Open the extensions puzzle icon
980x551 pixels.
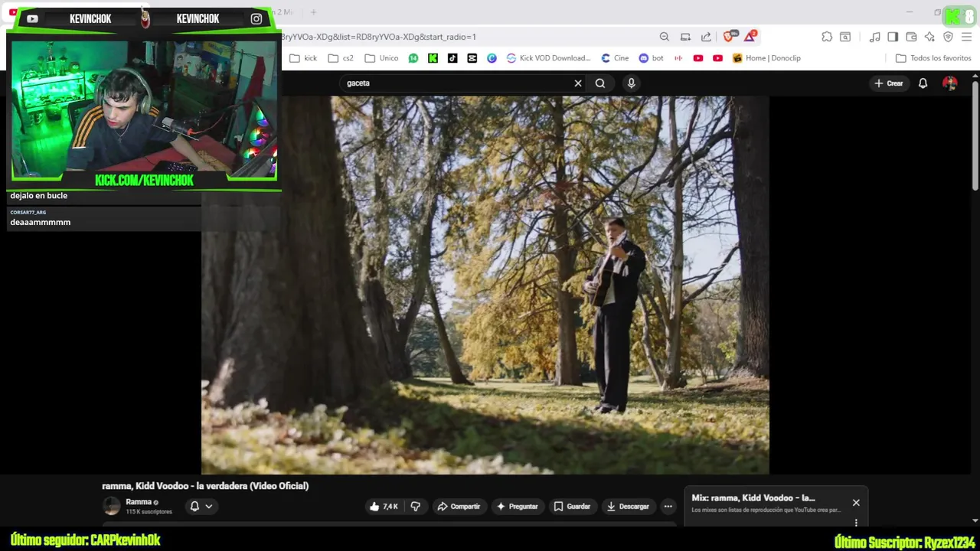pyautogui.click(x=827, y=37)
